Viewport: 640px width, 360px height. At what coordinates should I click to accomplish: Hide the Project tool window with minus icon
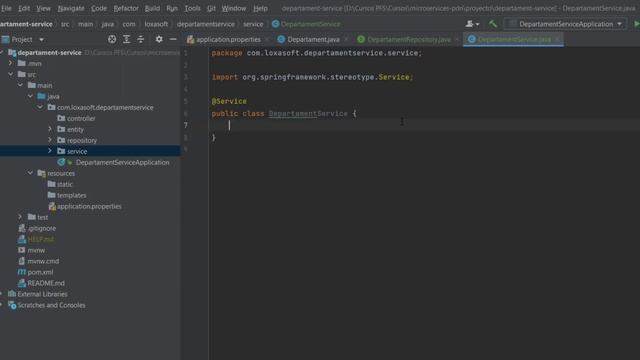[x=173, y=39]
